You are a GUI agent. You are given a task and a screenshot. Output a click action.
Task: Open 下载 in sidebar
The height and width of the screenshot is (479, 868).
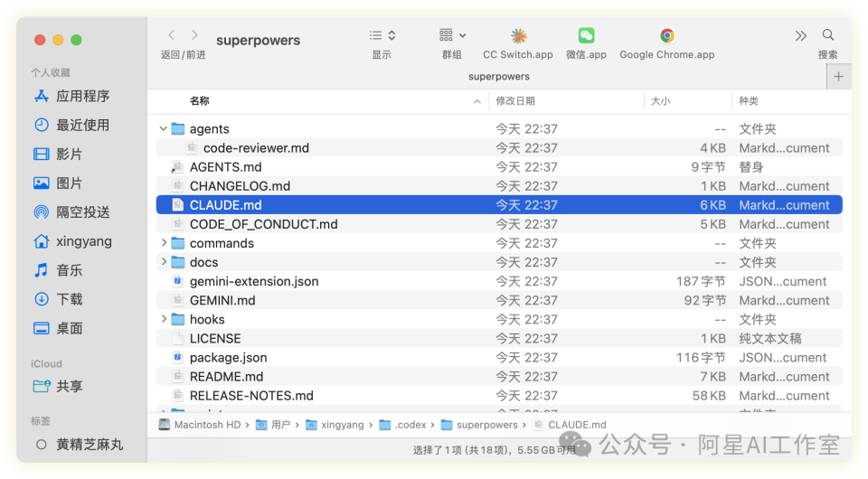[x=58, y=299]
